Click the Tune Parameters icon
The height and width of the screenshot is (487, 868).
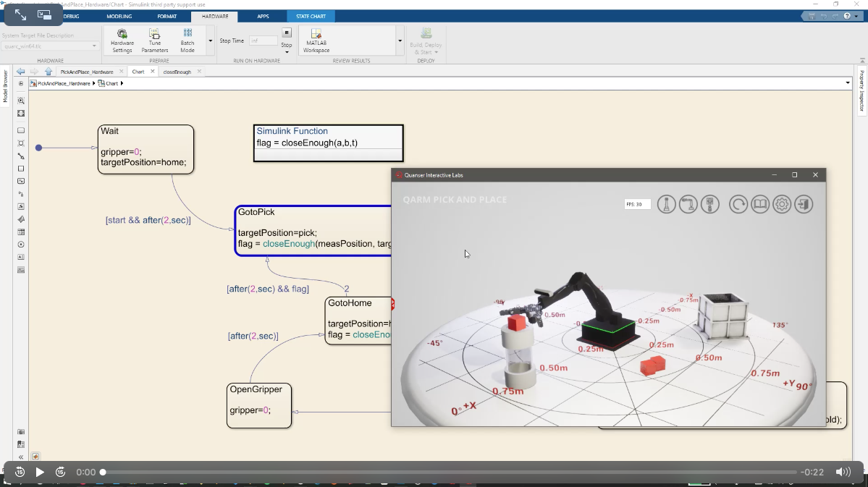pos(154,41)
